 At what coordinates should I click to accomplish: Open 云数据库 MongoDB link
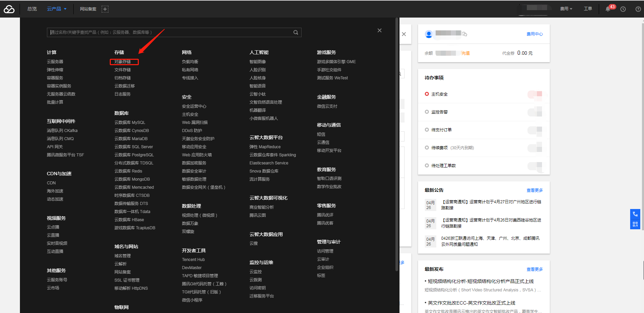click(x=132, y=179)
